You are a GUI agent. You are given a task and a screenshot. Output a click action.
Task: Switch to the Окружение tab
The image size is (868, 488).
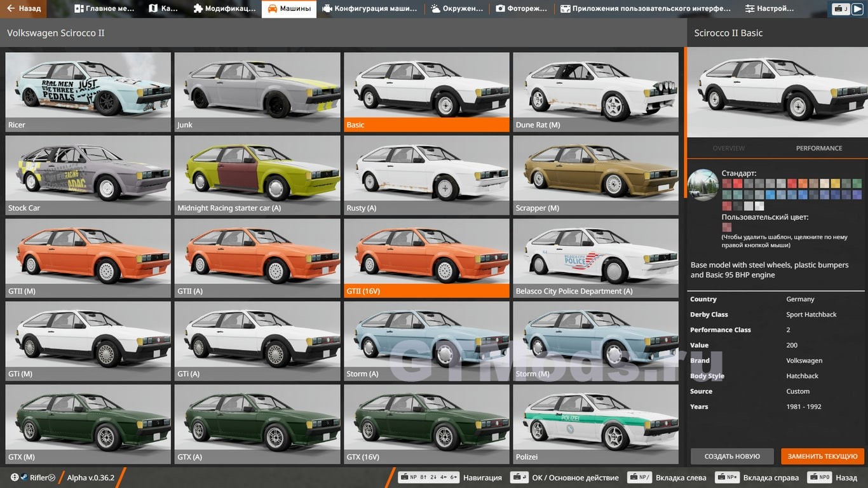point(457,9)
